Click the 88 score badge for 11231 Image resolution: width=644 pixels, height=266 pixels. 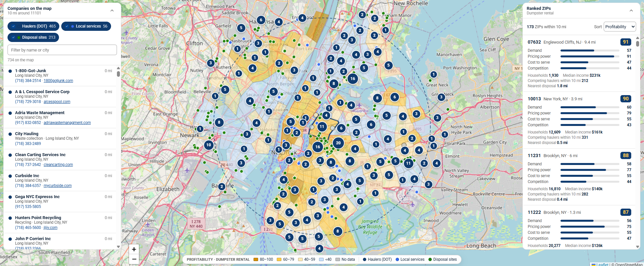(x=626, y=155)
